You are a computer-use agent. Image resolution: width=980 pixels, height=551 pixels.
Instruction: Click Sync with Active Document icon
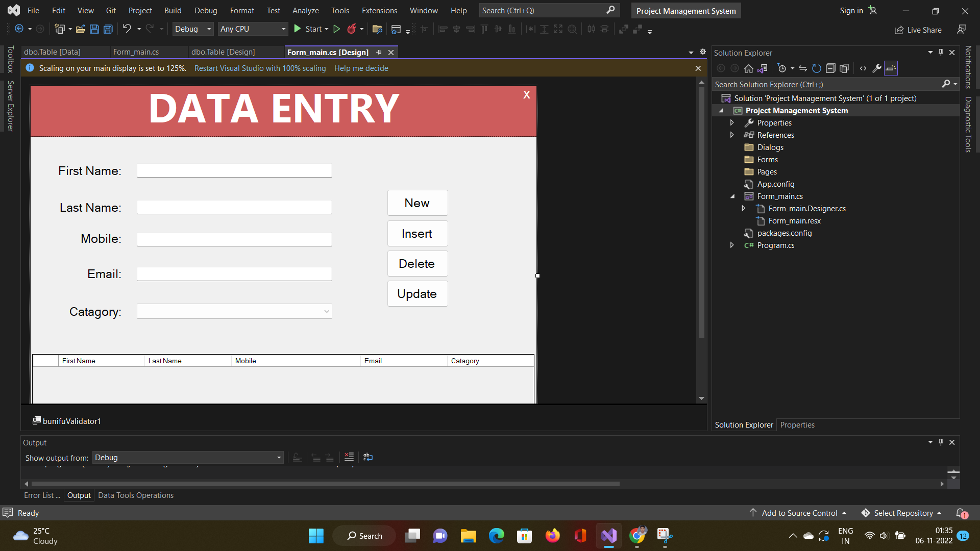803,68
